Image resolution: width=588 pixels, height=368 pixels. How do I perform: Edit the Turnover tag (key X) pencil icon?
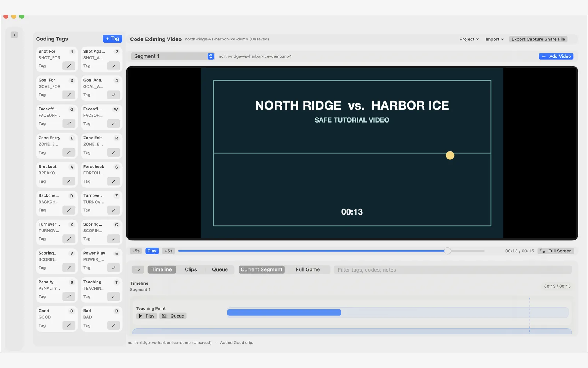[x=69, y=239]
